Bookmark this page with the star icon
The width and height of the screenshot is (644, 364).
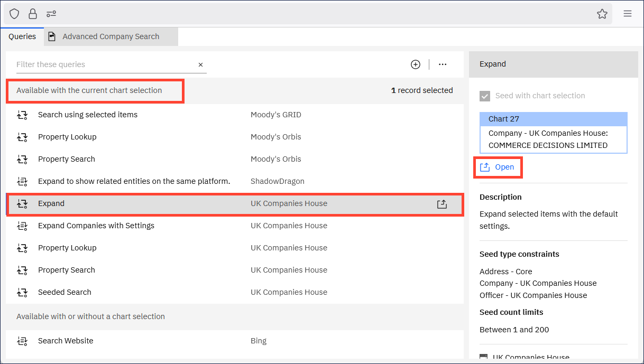[602, 14]
